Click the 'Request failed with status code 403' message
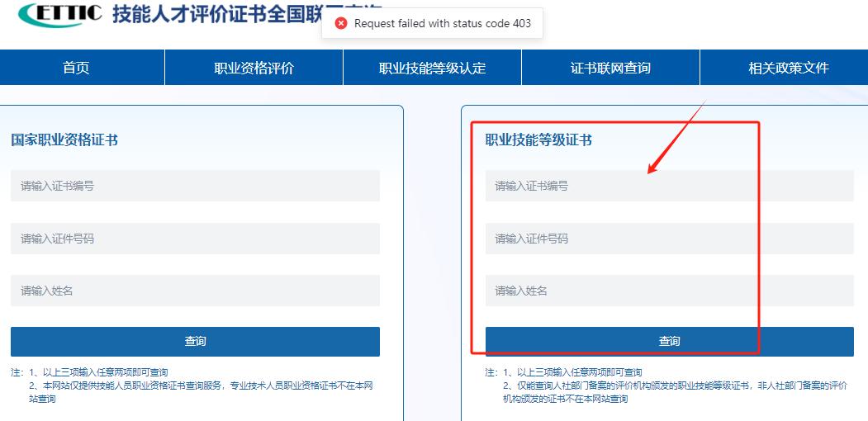868x421 pixels. pos(442,23)
